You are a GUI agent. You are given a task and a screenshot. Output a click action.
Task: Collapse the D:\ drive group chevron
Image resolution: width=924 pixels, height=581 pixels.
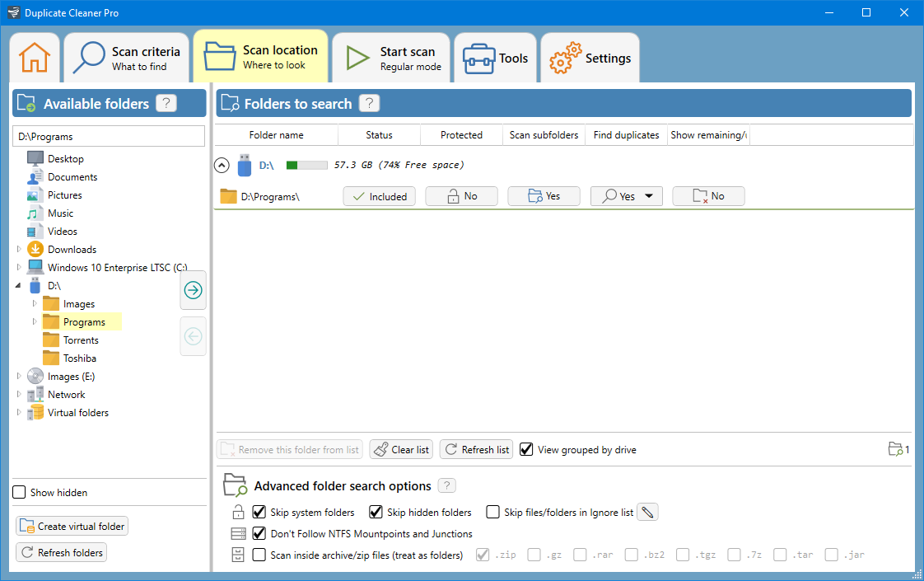coord(222,165)
